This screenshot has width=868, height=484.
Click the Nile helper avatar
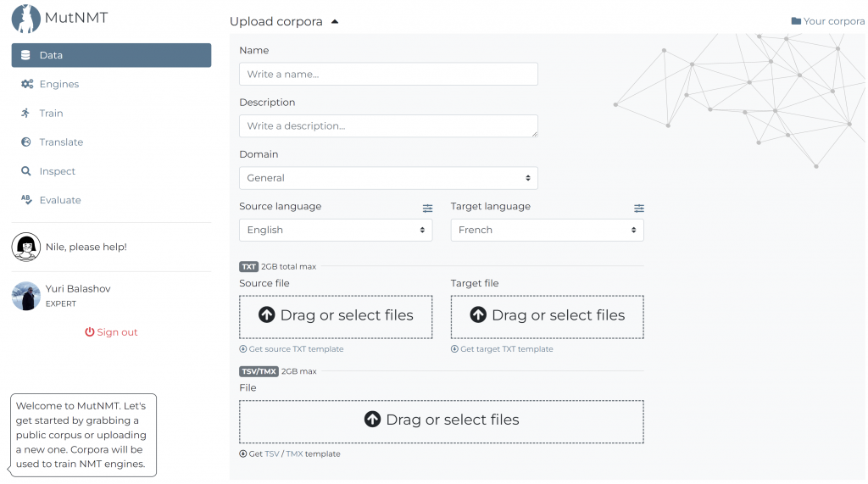tap(26, 247)
